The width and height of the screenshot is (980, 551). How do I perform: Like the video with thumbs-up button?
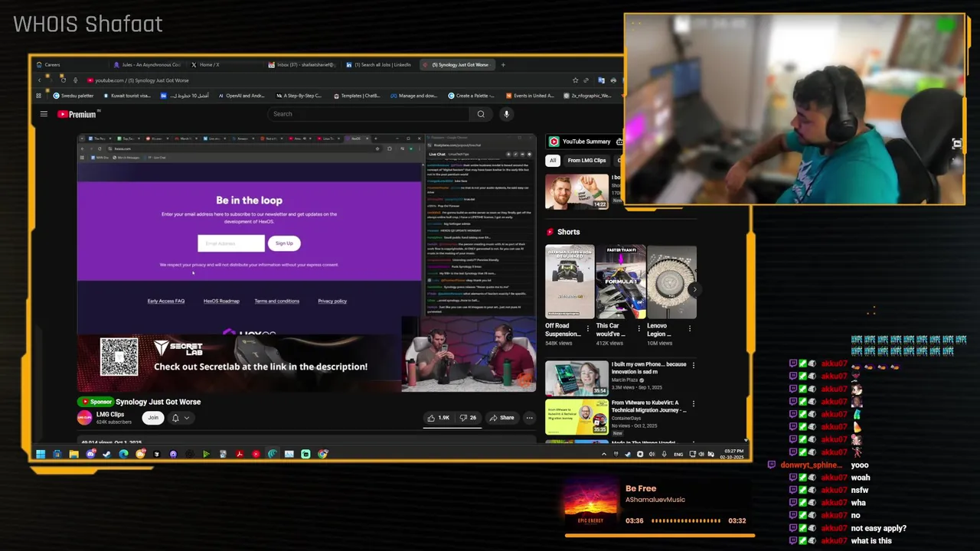coord(439,418)
